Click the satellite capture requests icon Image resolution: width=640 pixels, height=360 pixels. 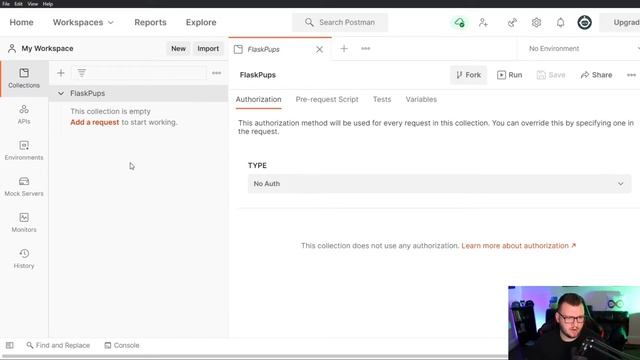512,22
